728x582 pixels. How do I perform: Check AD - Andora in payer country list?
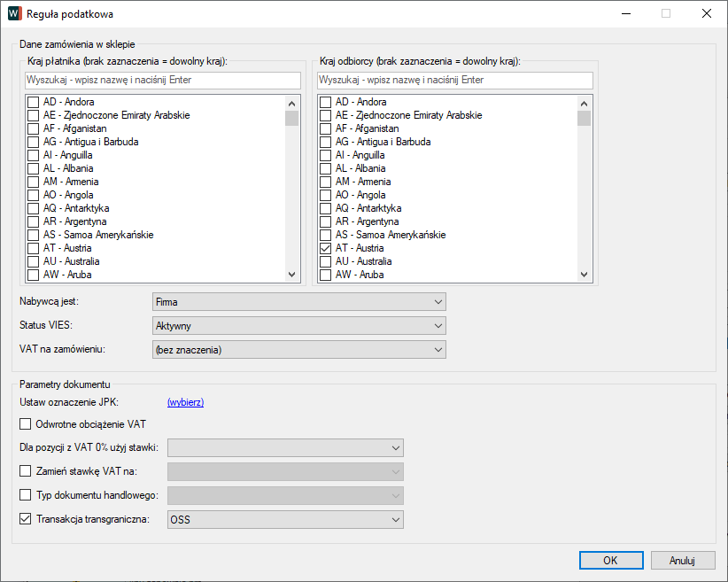click(x=34, y=102)
